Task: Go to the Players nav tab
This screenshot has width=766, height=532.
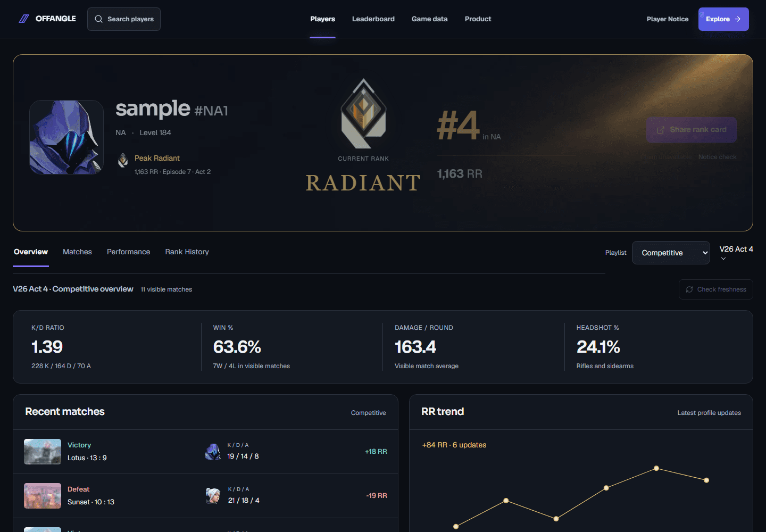Action: (323, 19)
